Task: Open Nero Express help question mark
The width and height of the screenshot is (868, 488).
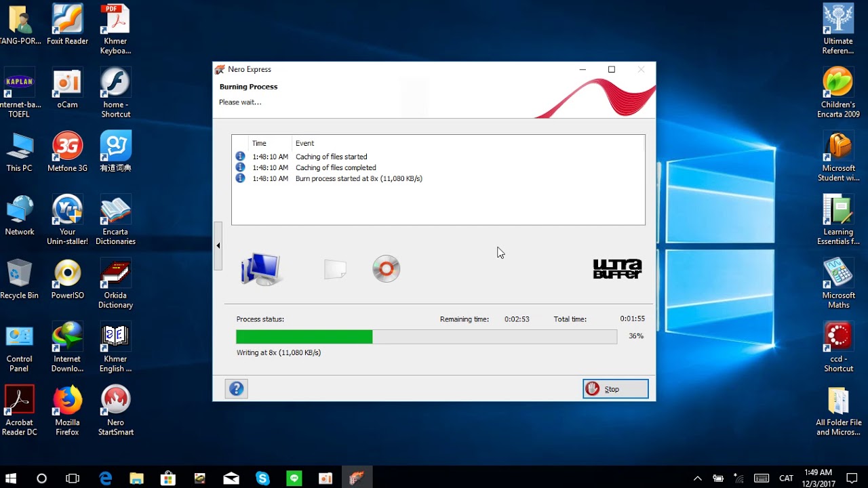Action: 236,388
